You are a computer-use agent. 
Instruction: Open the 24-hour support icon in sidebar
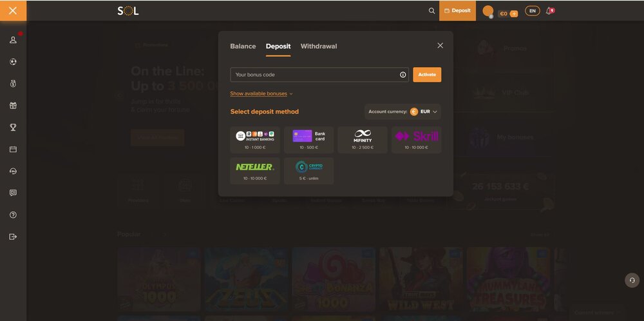(x=13, y=171)
